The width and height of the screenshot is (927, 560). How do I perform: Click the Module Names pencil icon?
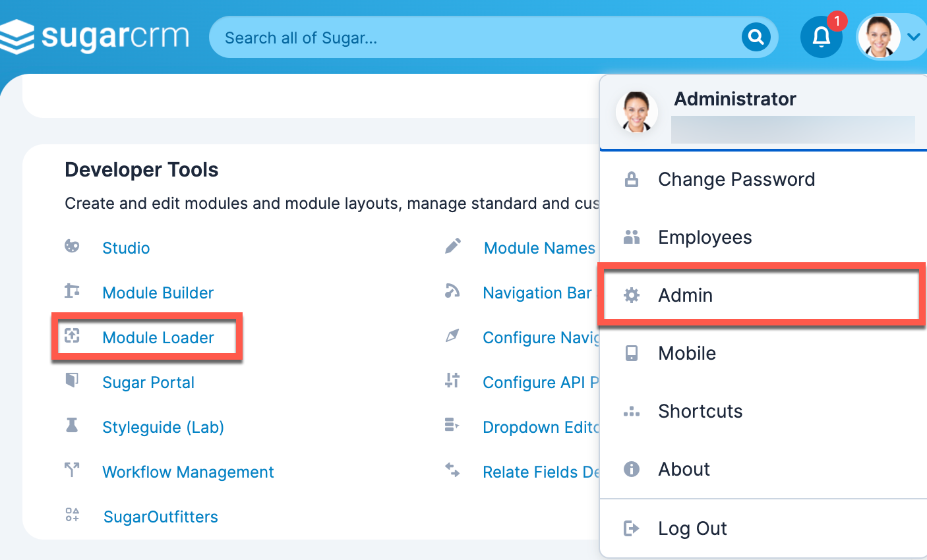[x=453, y=246]
